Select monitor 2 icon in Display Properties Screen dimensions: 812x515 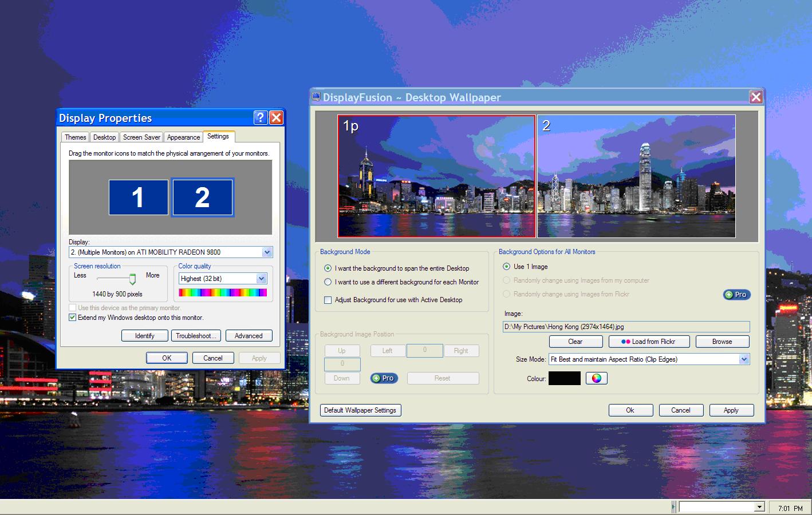coord(202,197)
